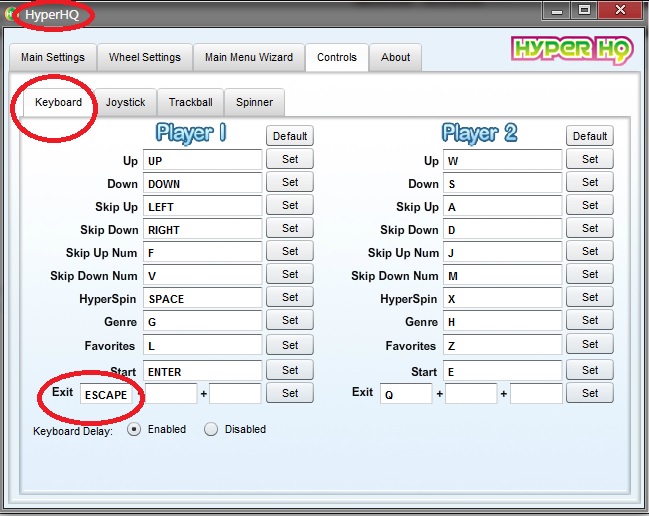Click Player 1 Up field showing UP
Image resolution: width=649 pixels, height=516 pixels.
pyautogui.click(x=202, y=160)
